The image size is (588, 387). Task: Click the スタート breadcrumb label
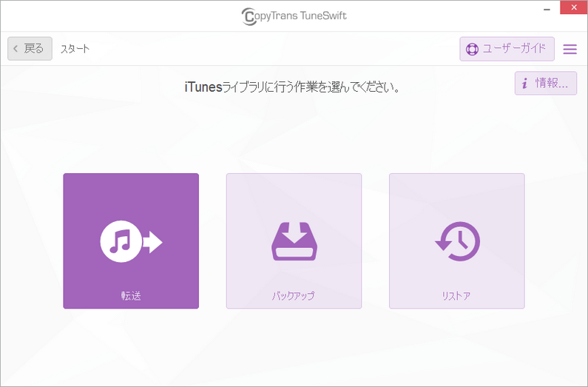(x=75, y=49)
